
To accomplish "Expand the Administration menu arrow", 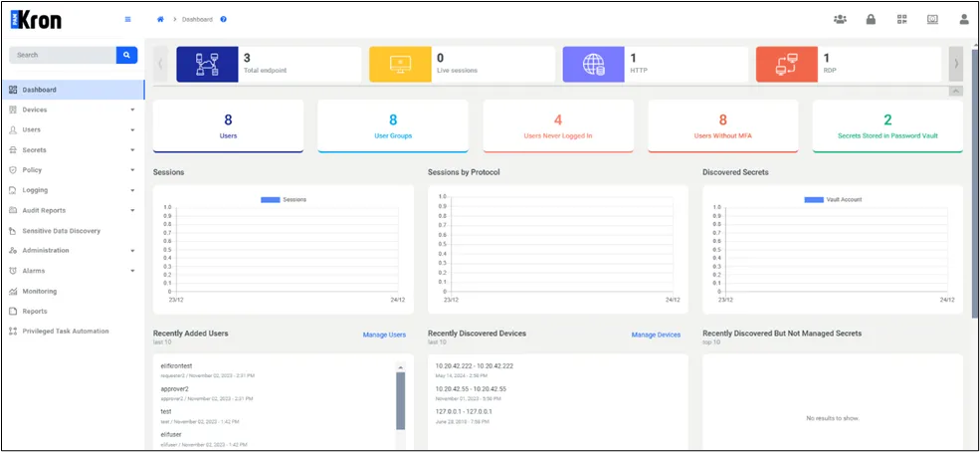I will pyautogui.click(x=132, y=251).
